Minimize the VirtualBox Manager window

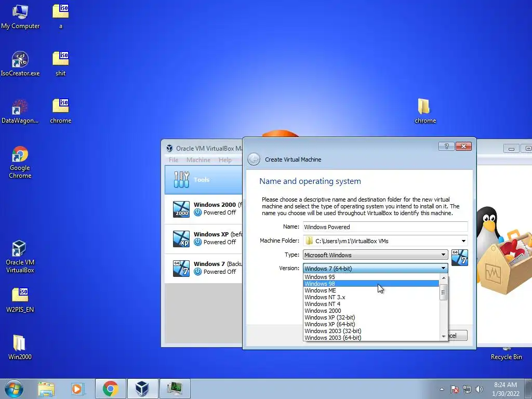tap(511, 148)
